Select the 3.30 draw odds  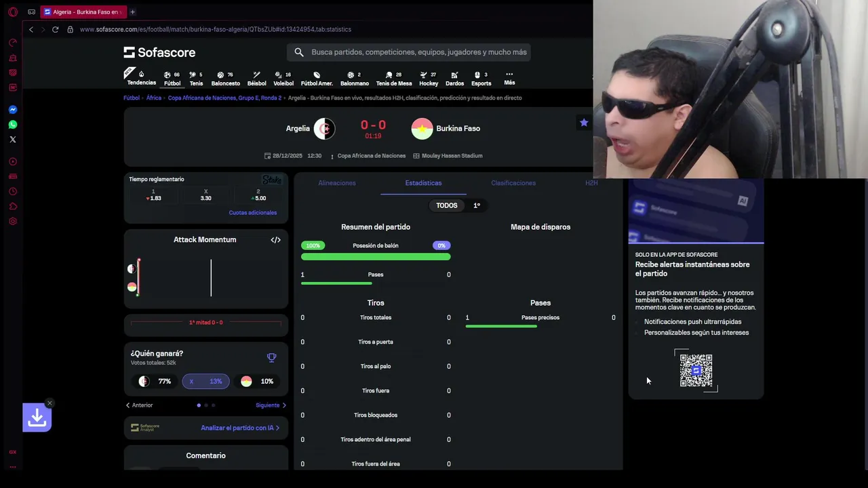tap(205, 195)
